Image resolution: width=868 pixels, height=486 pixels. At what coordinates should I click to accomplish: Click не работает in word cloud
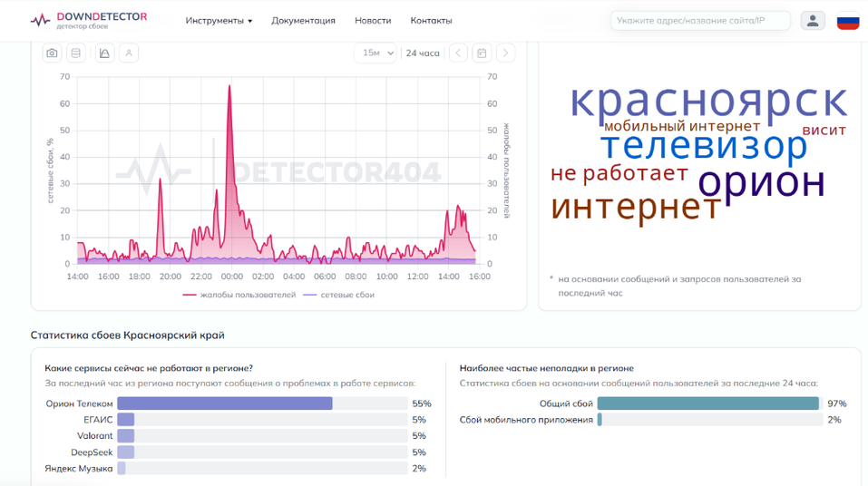coord(619,173)
